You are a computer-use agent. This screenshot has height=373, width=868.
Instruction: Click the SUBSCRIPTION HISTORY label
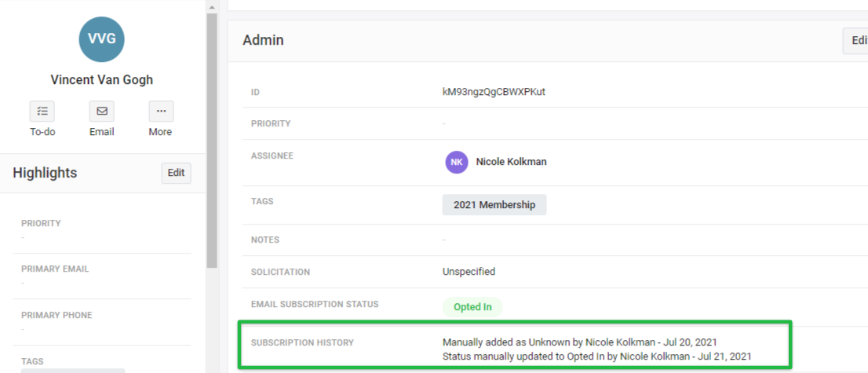click(x=302, y=343)
